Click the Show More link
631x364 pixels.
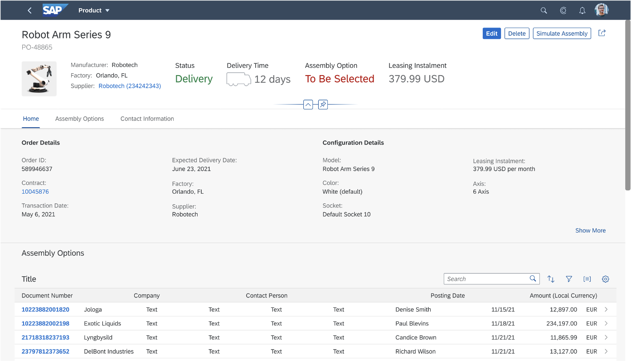(591, 230)
